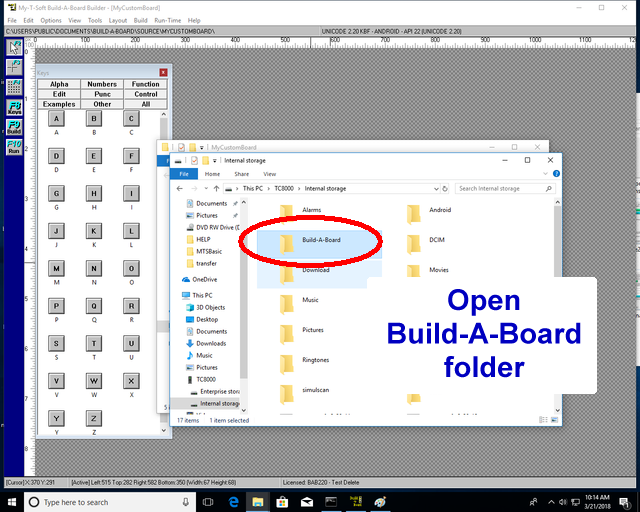Open the Build-A-Board folder
Image resolution: width=640 pixels, height=512 pixels.
click(x=320, y=240)
